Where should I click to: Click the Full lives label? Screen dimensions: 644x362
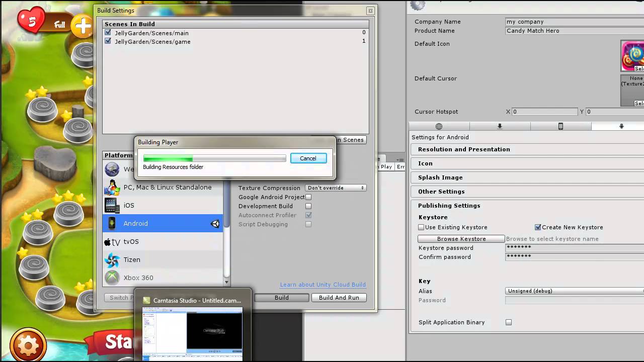[x=60, y=25]
